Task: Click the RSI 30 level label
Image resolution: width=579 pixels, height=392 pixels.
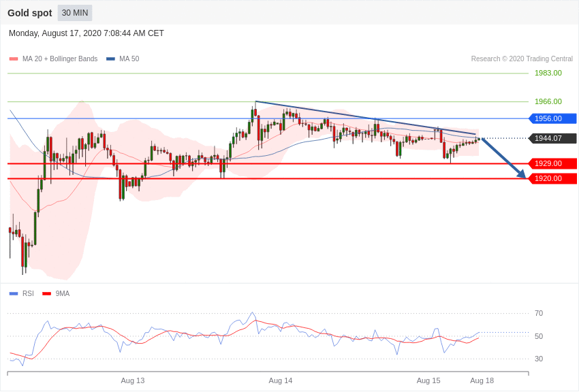Action: pos(539,359)
